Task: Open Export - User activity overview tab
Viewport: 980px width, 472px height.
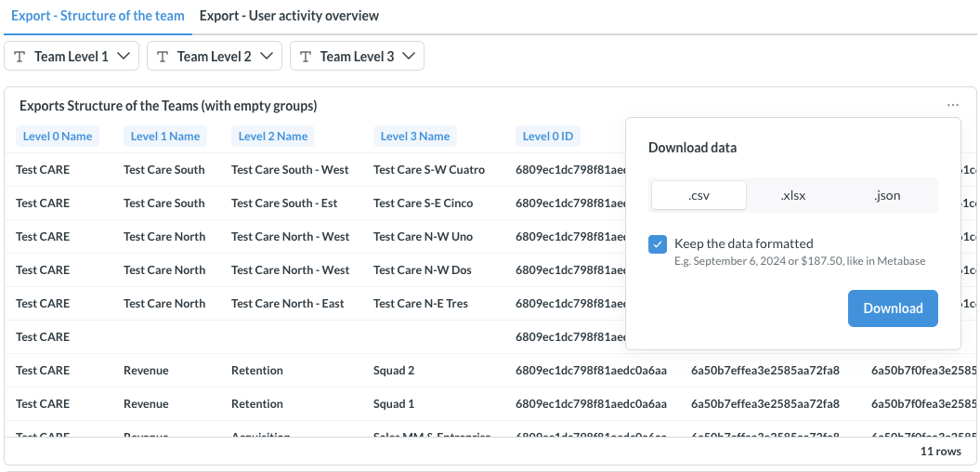Action: pyautogui.click(x=290, y=16)
